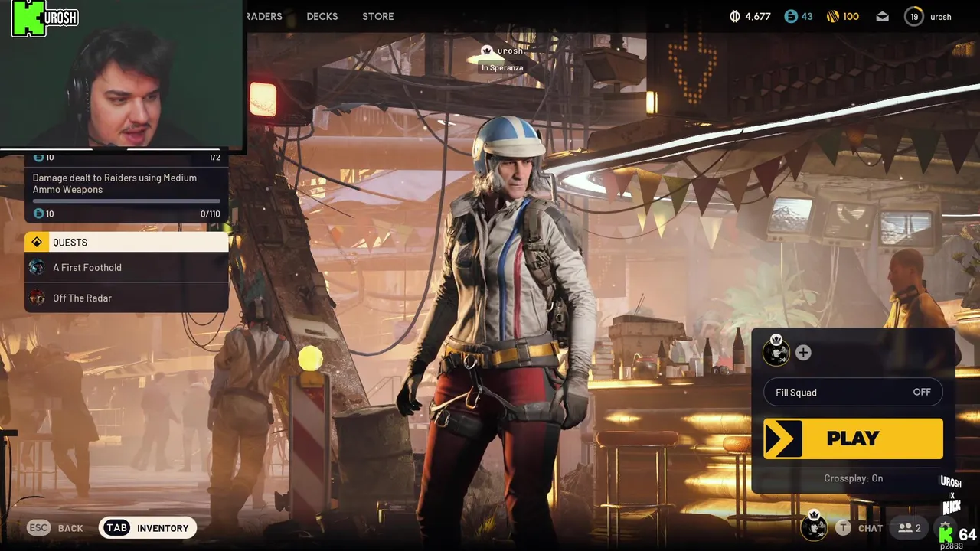Go back with the ESC Back button
This screenshot has width=980, height=551.
pyautogui.click(x=55, y=528)
